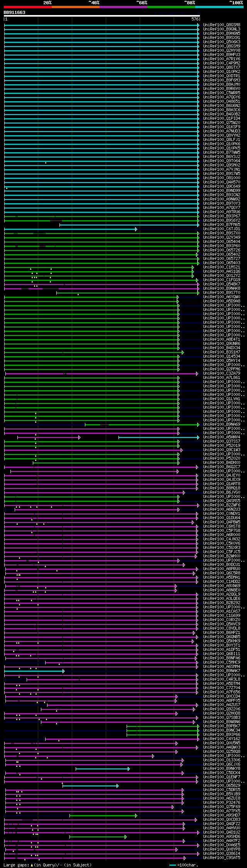The image size is (247, 868).
Task: Open the UniRef100_B8AJM0 hit
Action: coord(222,84)
